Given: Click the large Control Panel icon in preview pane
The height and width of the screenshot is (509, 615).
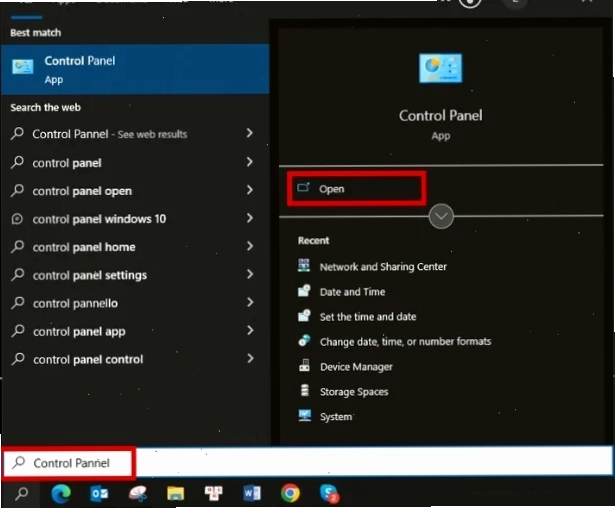Looking at the screenshot, I should pyautogui.click(x=440, y=68).
